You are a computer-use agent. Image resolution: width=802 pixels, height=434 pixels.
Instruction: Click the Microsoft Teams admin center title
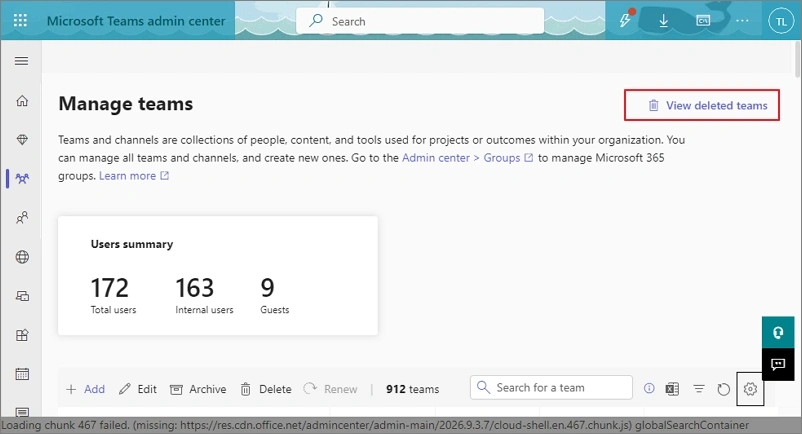click(x=136, y=21)
